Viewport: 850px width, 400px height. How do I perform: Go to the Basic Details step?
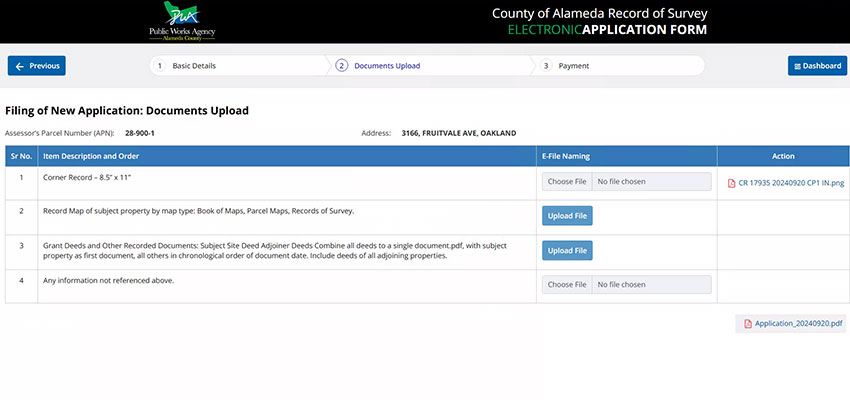194,66
